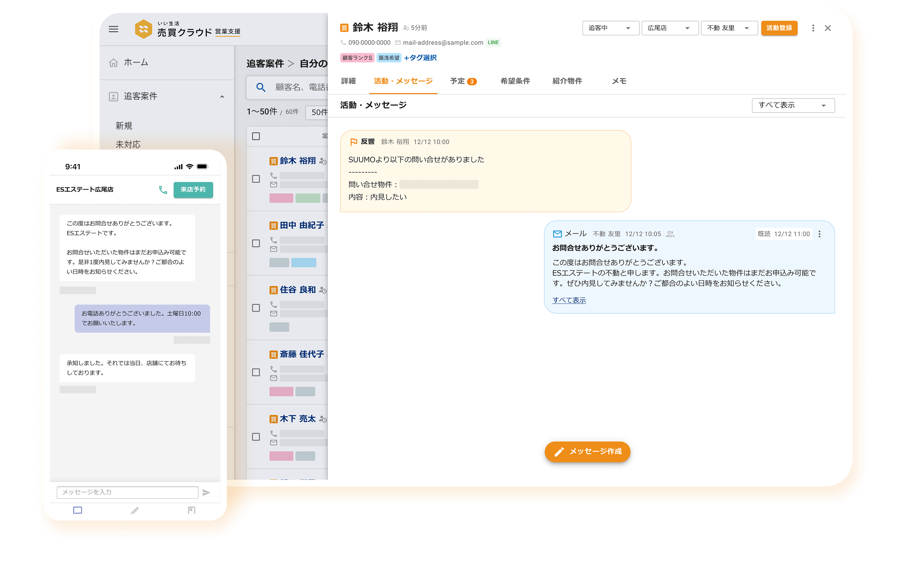The image size is (924, 565).
Task: Open the すべて表示 filter dropdown
Action: click(x=793, y=105)
